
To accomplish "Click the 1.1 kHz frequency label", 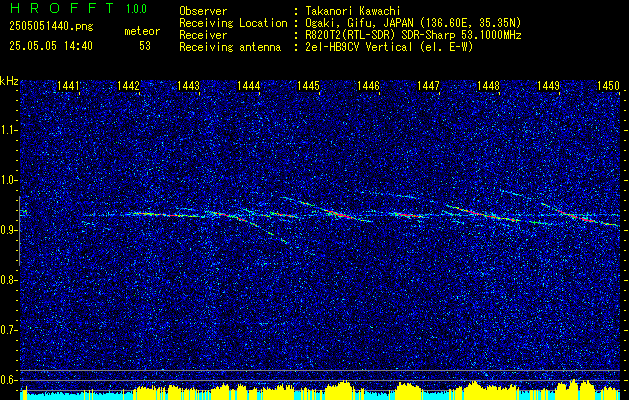I will click(x=8, y=130).
